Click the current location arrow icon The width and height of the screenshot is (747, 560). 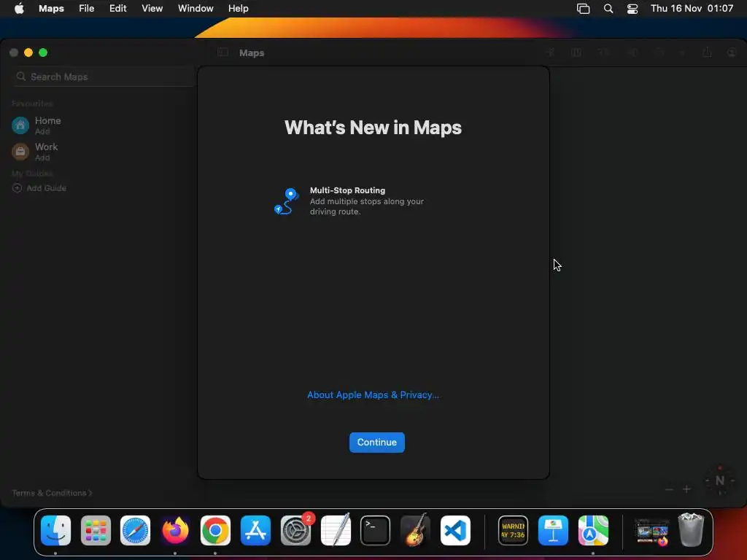551,52
